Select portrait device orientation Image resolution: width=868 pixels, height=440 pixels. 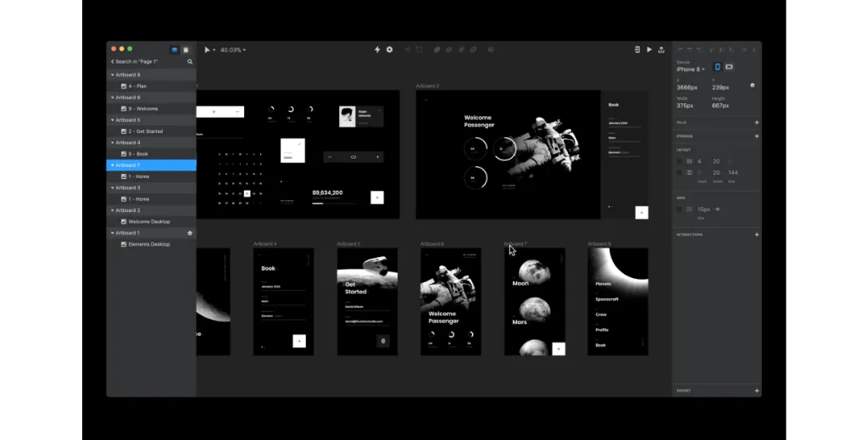coord(717,67)
